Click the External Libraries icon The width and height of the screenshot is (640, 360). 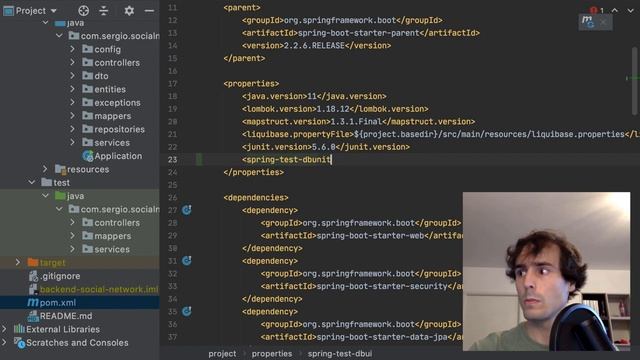click(x=19, y=329)
